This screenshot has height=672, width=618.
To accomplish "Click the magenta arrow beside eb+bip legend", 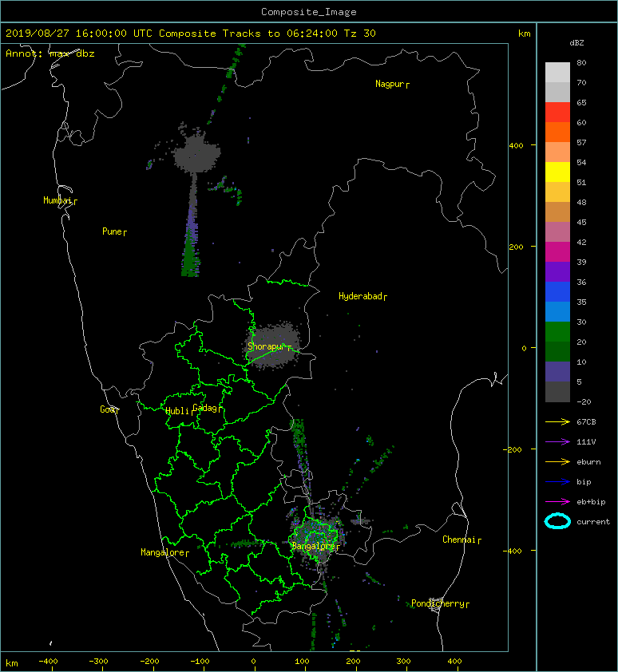I will [x=557, y=502].
